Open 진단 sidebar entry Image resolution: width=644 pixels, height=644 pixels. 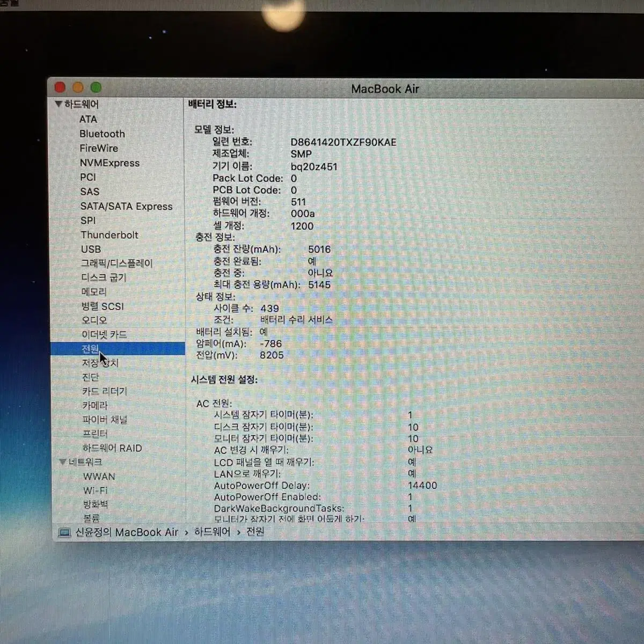click(90, 377)
